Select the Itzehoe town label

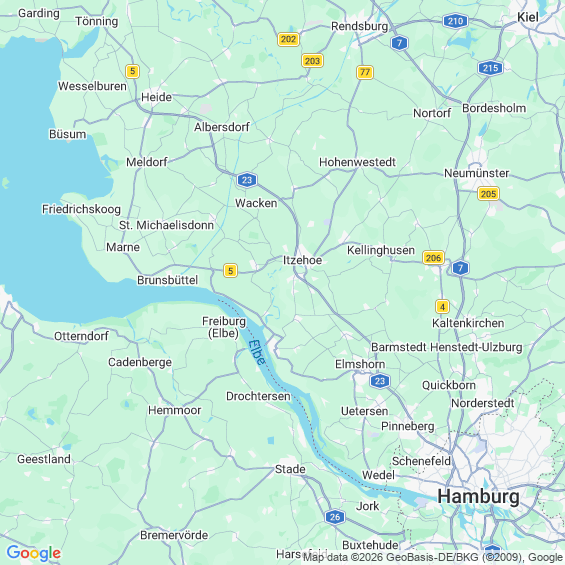(x=302, y=260)
